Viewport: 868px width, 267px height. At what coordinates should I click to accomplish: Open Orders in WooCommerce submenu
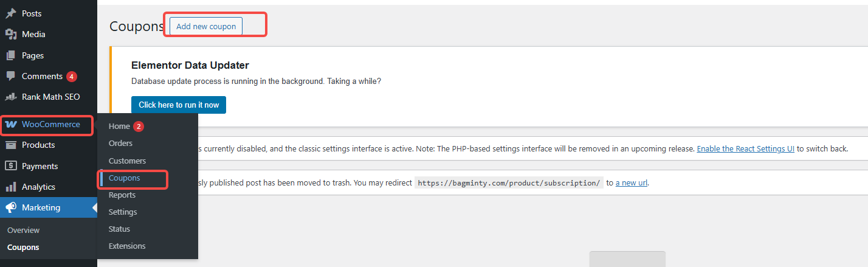pos(120,144)
